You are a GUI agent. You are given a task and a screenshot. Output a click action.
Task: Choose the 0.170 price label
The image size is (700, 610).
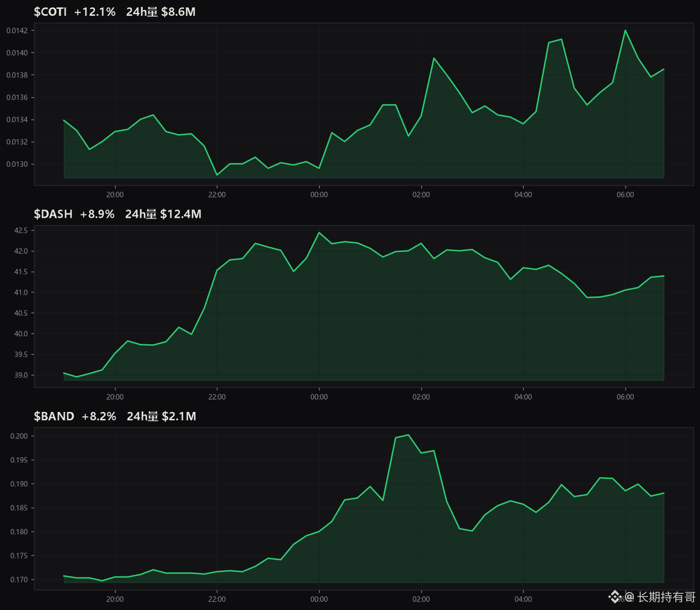(x=19, y=580)
